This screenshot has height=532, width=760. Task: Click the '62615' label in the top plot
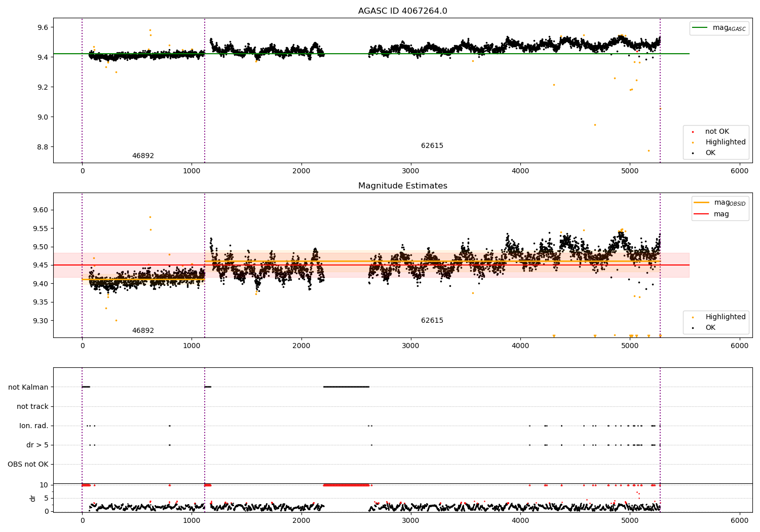pyautogui.click(x=432, y=146)
